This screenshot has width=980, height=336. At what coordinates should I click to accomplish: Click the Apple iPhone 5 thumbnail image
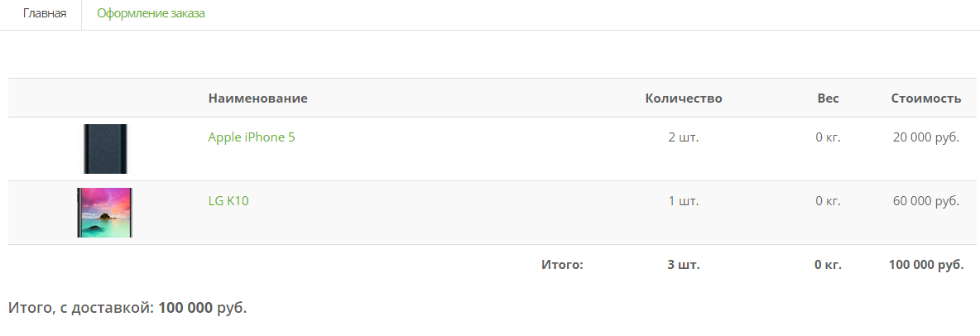pyautogui.click(x=105, y=149)
